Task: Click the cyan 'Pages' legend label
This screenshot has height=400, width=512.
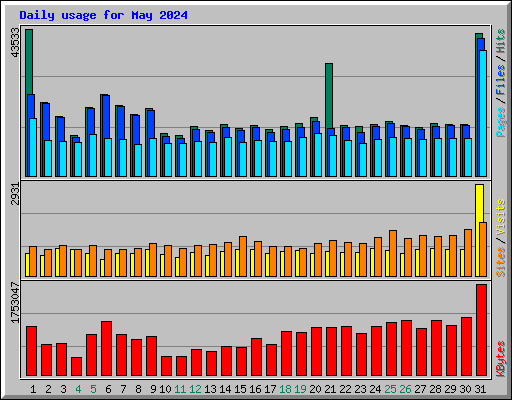Action: pyautogui.click(x=500, y=122)
